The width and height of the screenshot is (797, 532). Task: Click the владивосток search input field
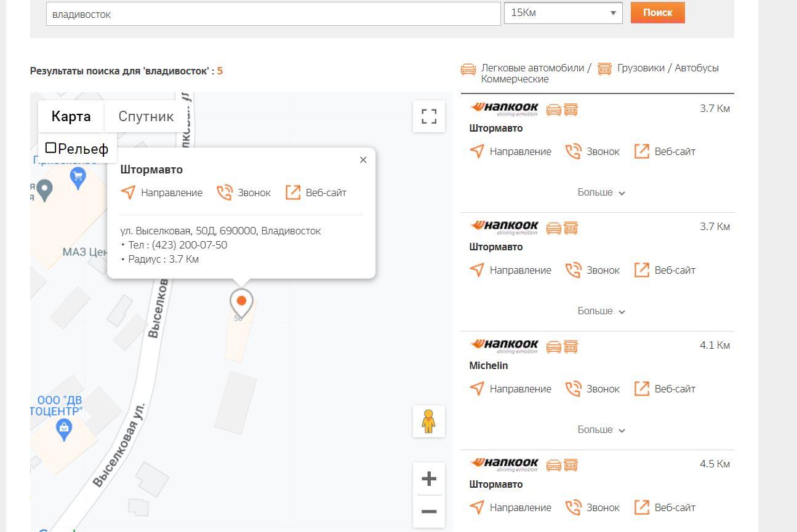(273, 14)
